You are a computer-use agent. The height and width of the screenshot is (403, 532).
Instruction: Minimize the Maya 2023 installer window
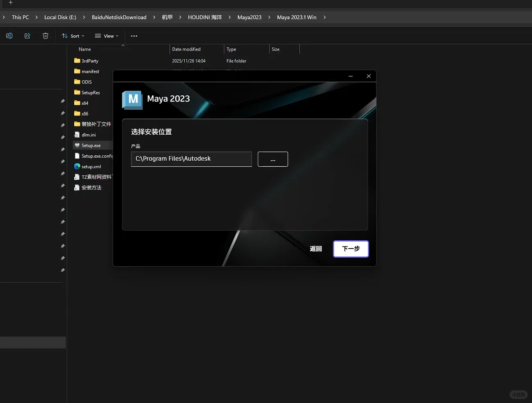(351, 76)
